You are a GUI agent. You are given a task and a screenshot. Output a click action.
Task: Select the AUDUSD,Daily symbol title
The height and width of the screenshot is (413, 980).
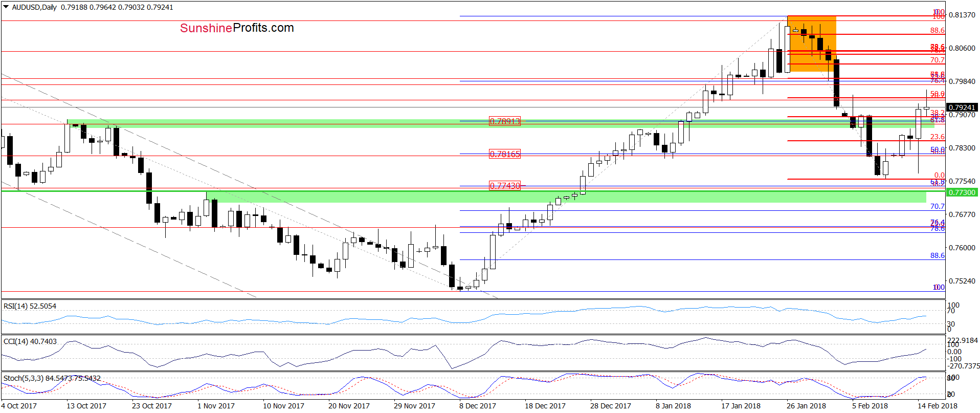click(34, 7)
